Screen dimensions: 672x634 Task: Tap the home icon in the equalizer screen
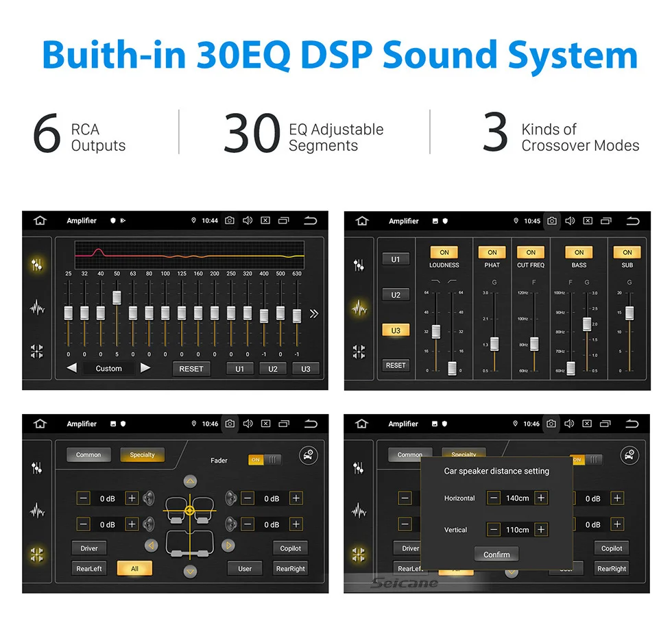click(40, 220)
